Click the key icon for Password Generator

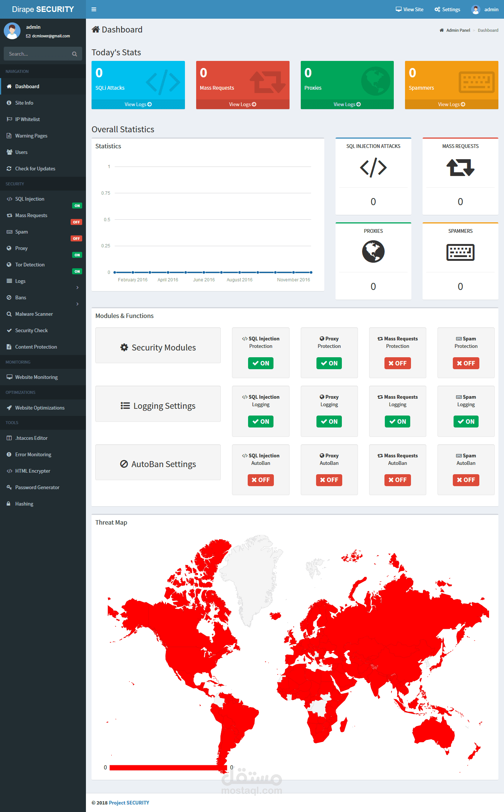(9, 487)
